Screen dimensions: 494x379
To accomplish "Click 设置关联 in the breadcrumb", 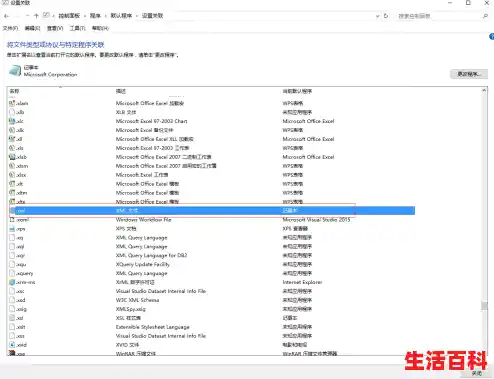I will tap(152, 16).
